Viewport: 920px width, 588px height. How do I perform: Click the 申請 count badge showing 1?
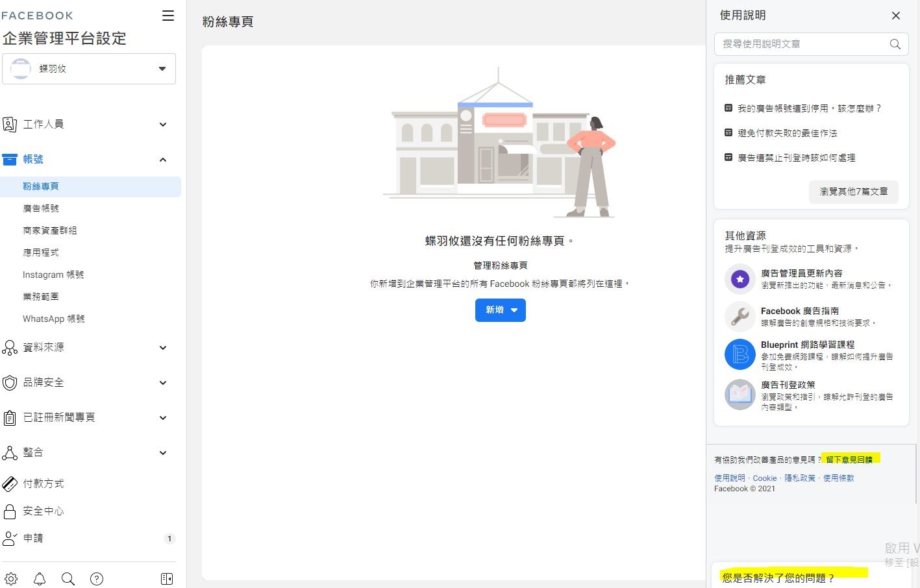(x=169, y=539)
